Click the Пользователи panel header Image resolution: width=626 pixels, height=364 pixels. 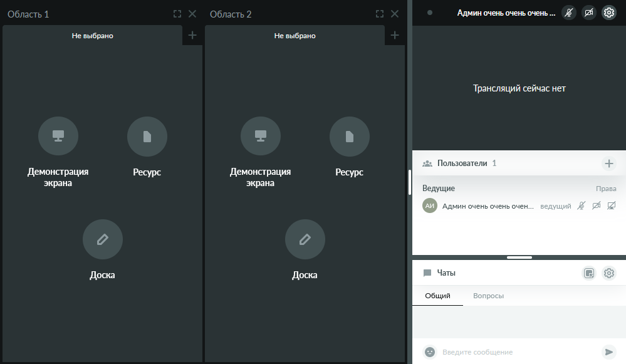pyautogui.click(x=519, y=164)
